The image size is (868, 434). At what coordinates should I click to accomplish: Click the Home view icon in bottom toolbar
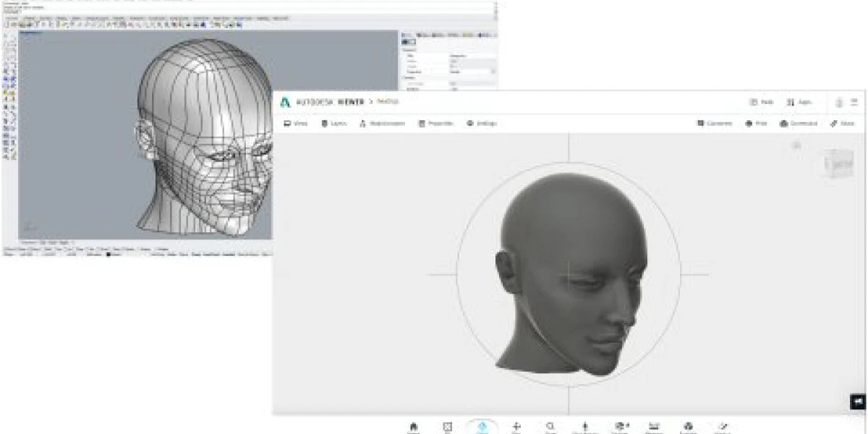pyautogui.click(x=413, y=427)
